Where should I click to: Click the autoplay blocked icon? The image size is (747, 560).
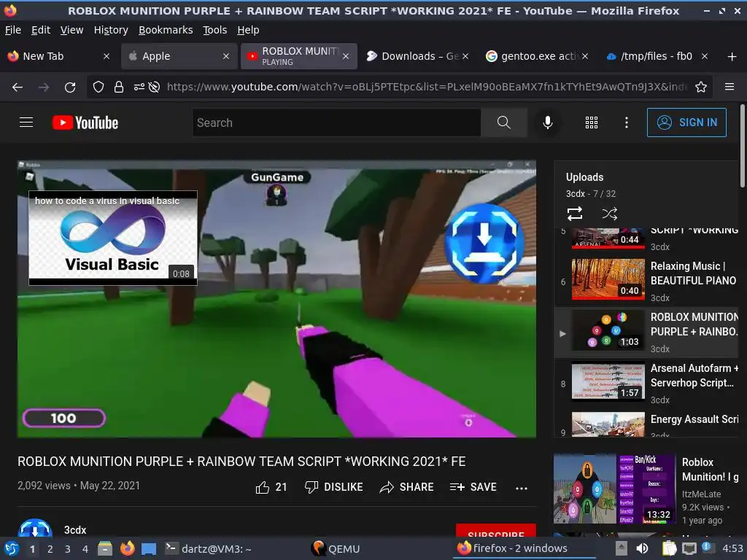[x=154, y=87]
